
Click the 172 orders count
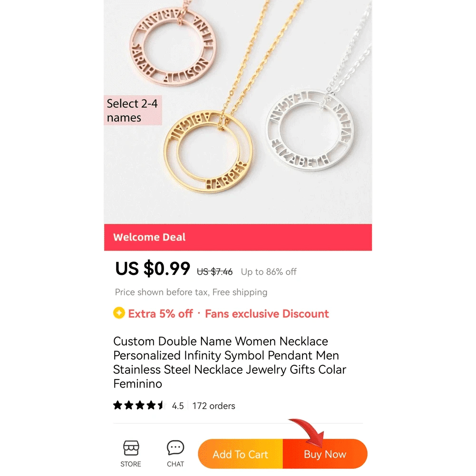coord(214,406)
